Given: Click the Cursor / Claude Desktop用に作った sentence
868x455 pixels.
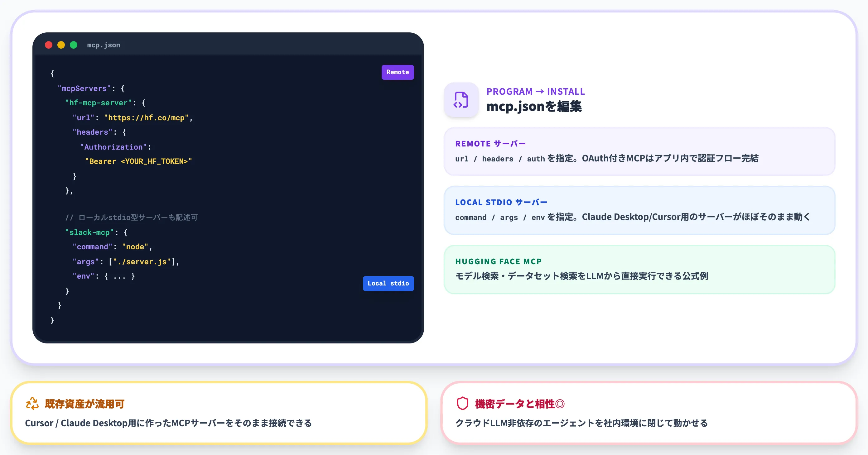Looking at the screenshot, I should (x=168, y=423).
